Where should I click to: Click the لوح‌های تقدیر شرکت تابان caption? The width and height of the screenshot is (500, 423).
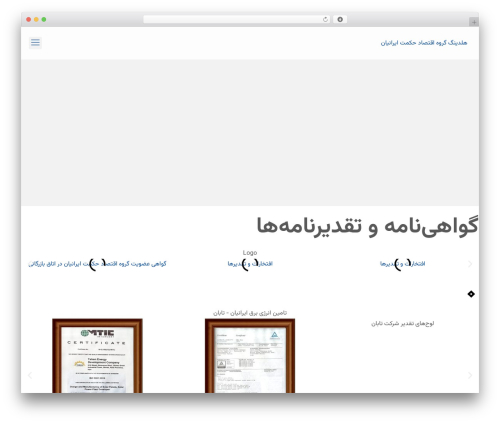tap(403, 323)
